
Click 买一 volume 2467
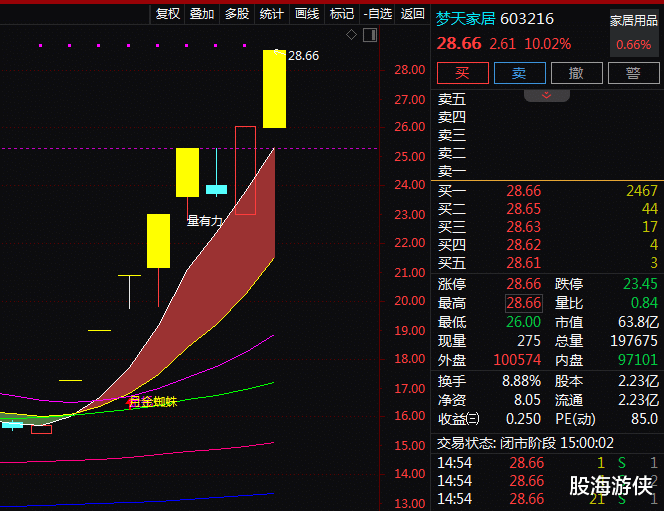[x=642, y=191]
